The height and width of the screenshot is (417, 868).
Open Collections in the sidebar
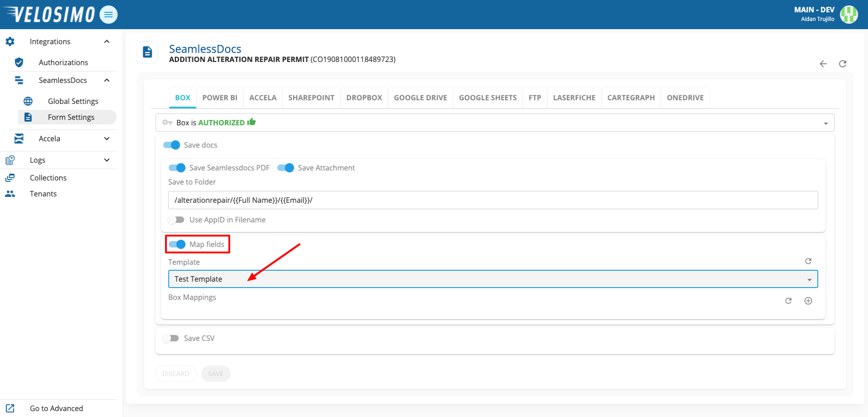(48, 178)
